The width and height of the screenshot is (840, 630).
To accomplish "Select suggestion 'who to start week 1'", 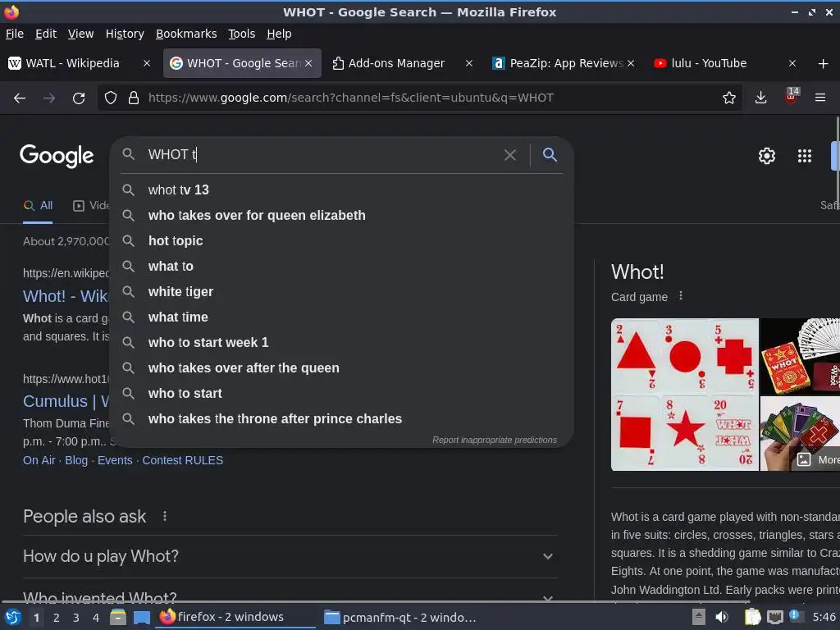I will click(342, 343).
